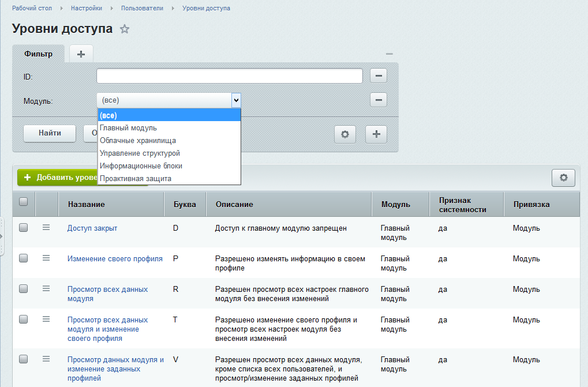
Task: Click Добавить уровень green button
Action: pyautogui.click(x=57, y=177)
